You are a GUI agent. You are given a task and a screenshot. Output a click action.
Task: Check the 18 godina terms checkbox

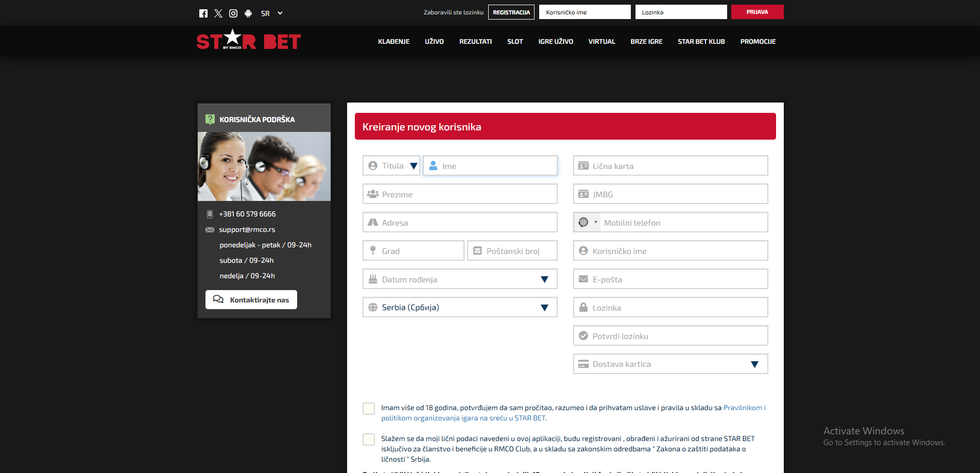click(x=369, y=409)
